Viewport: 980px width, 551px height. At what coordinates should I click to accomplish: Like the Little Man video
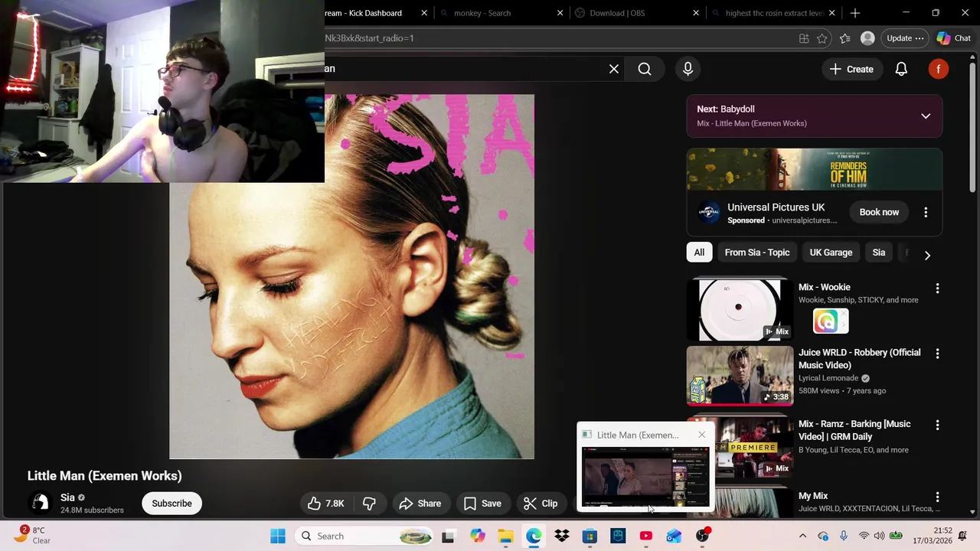coord(327,504)
